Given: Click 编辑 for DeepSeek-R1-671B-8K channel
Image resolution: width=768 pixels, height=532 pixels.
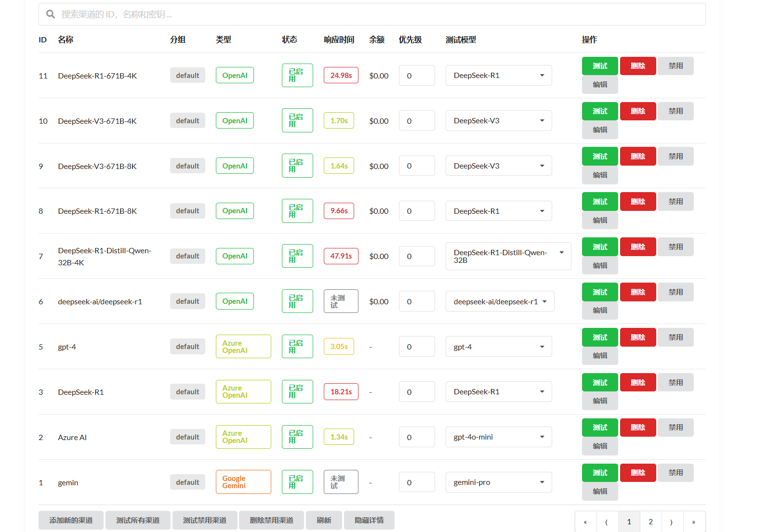Looking at the screenshot, I should click(x=600, y=220).
